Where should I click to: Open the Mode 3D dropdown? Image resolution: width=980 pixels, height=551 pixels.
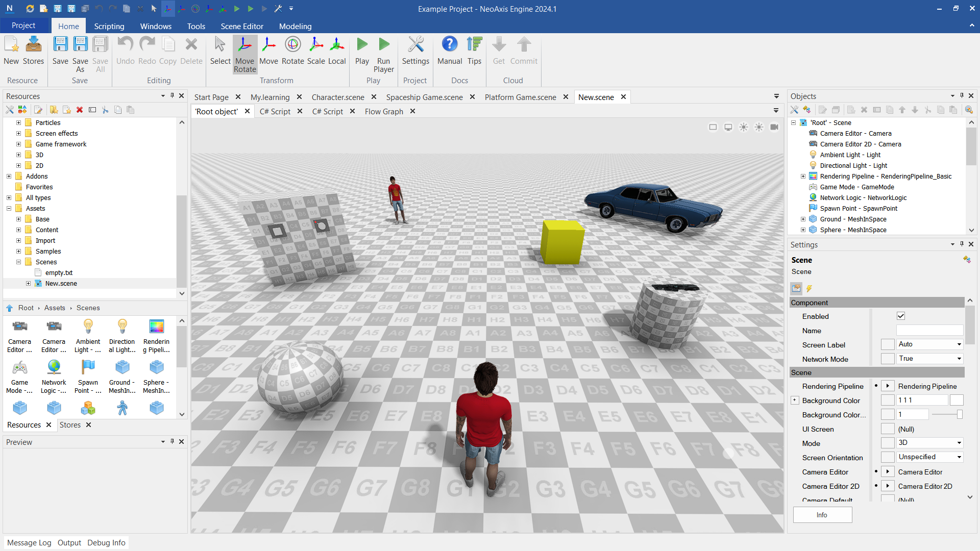pos(930,443)
